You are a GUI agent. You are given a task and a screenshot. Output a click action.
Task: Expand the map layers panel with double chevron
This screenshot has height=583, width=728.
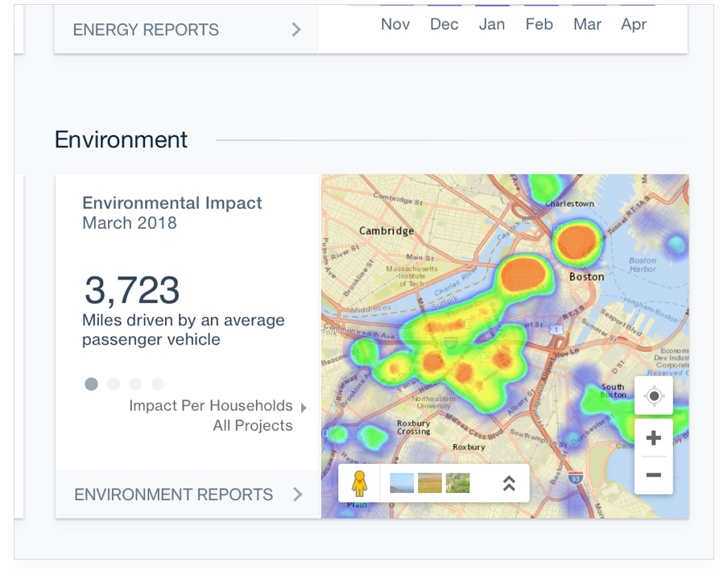click(x=508, y=483)
